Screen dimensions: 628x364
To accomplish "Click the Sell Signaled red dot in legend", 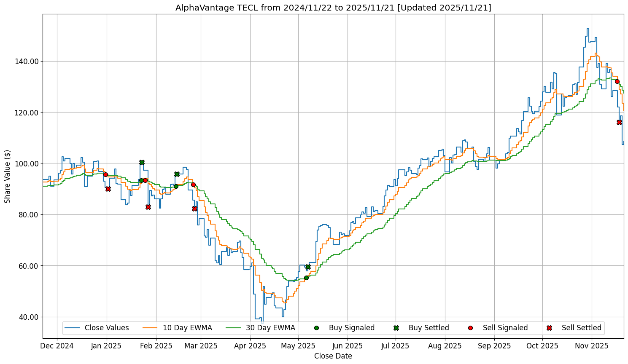I will [470, 328].
